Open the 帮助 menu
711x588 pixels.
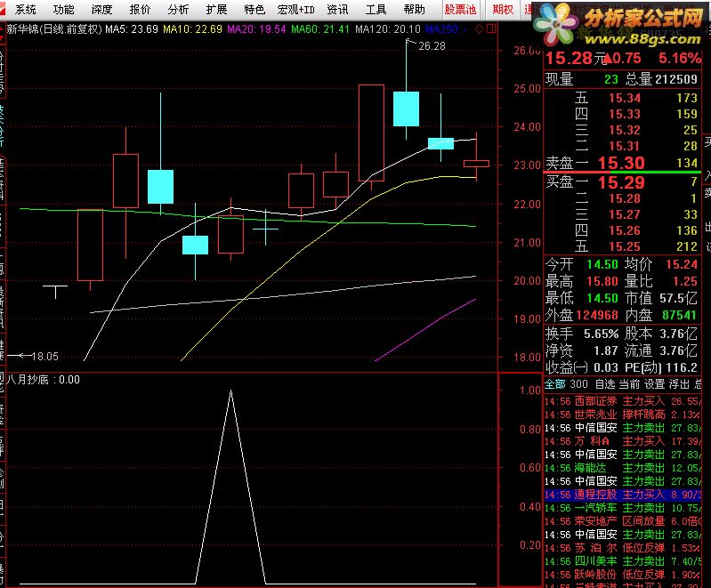[x=414, y=9]
